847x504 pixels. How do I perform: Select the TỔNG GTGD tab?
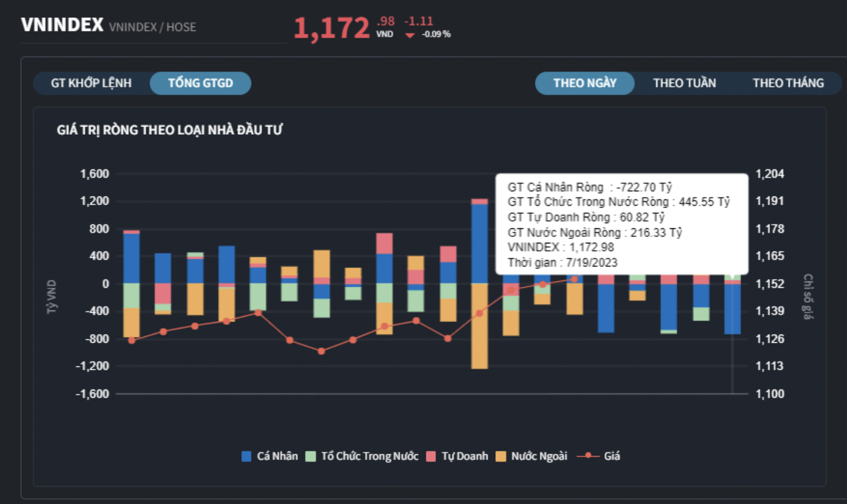200,83
